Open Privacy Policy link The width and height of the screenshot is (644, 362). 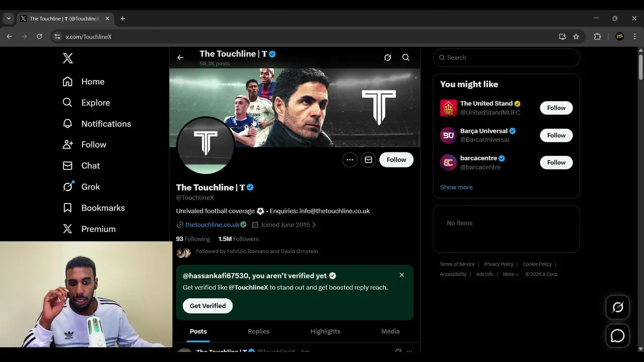(x=499, y=264)
